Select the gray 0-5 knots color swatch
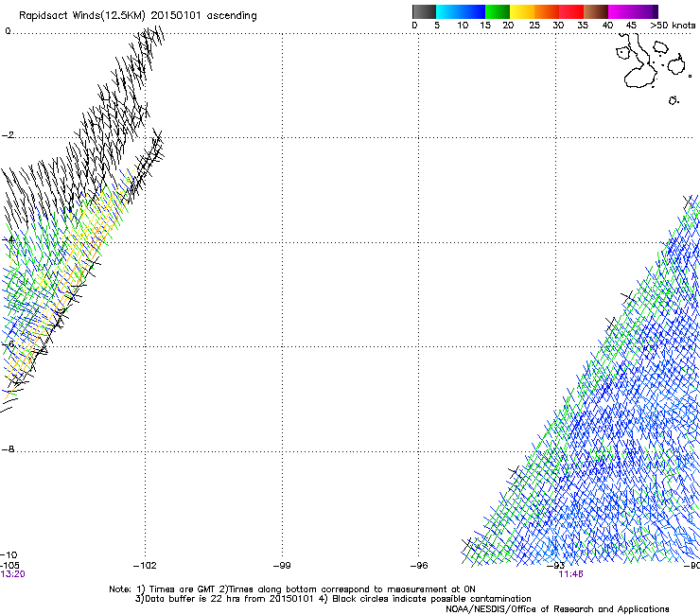700x615 pixels. 424,11
